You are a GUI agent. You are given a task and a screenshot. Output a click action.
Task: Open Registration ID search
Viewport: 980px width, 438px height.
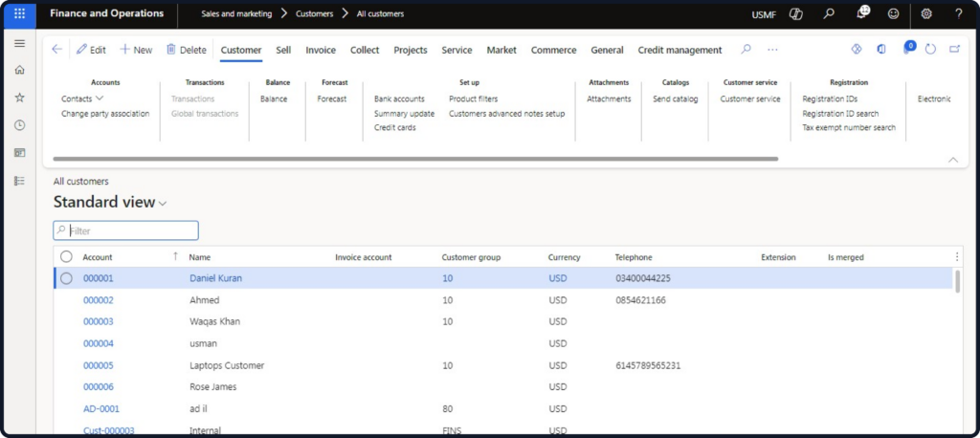coord(840,114)
